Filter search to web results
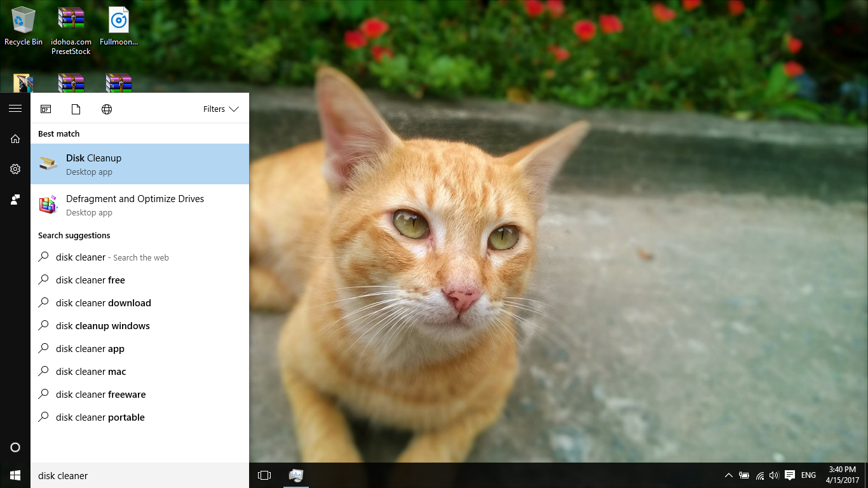 [106, 109]
